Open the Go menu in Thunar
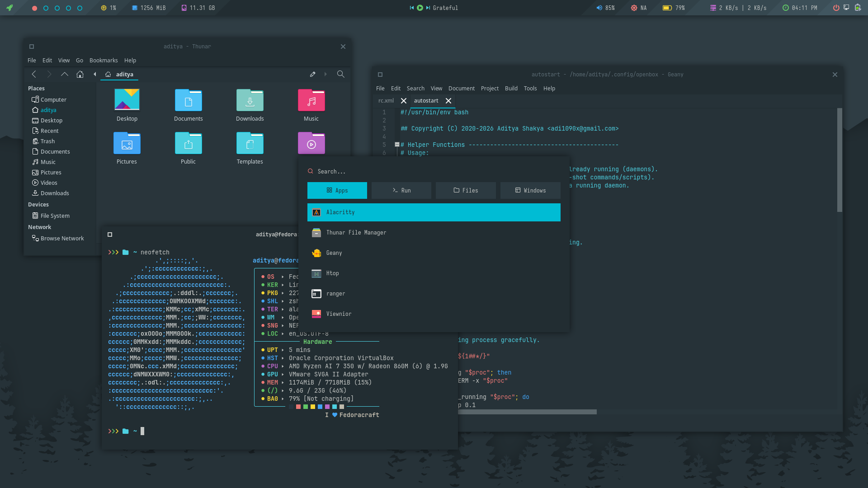This screenshot has height=488, width=868. 80,61
